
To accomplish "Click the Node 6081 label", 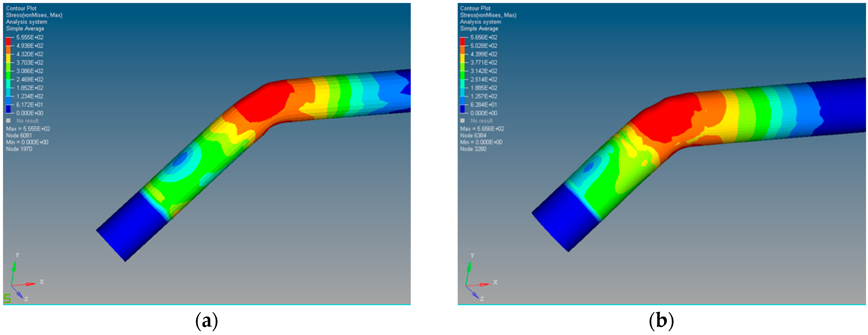I will (x=19, y=135).
